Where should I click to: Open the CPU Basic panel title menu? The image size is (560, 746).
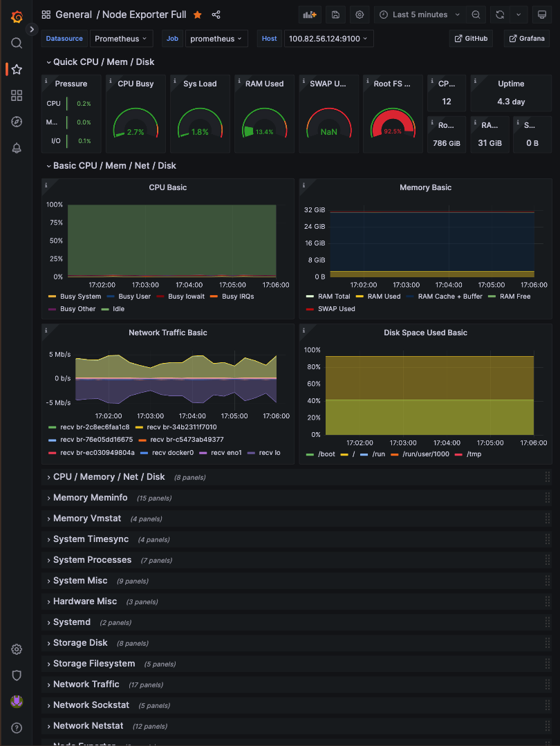coord(168,187)
